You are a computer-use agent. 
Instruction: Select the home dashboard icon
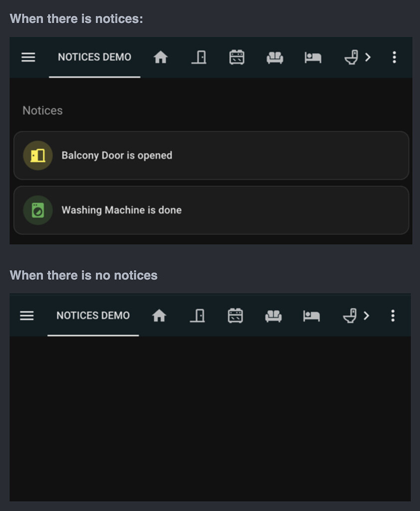[x=161, y=57]
